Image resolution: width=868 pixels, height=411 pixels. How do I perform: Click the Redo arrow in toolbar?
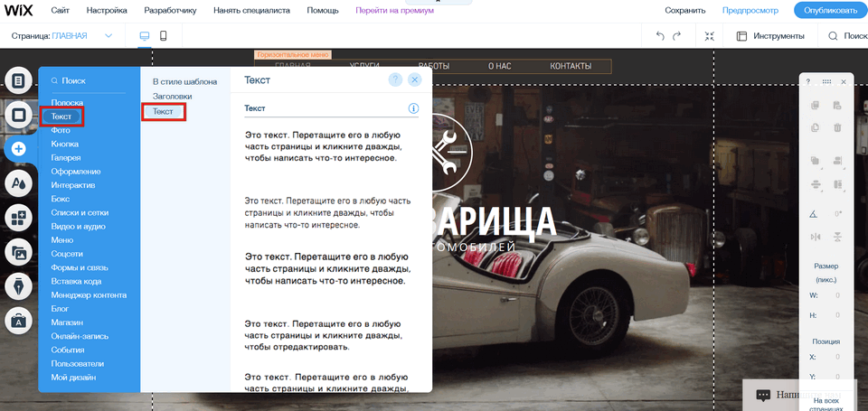click(x=680, y=36)
